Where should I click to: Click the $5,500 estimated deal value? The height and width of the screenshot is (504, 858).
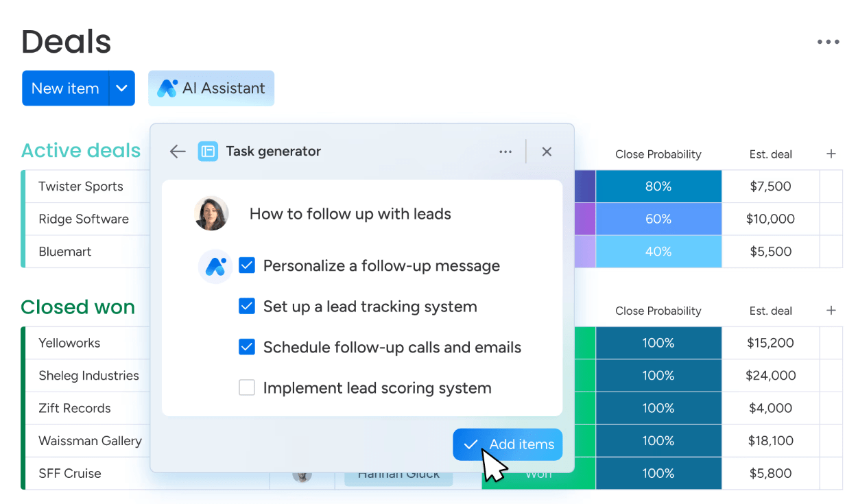(x=771, y=252)
